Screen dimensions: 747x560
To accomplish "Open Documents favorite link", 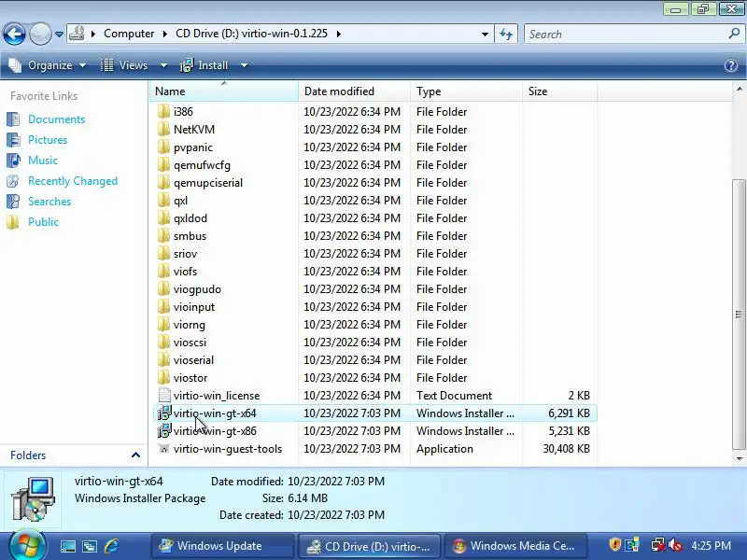I will point(56,119).
